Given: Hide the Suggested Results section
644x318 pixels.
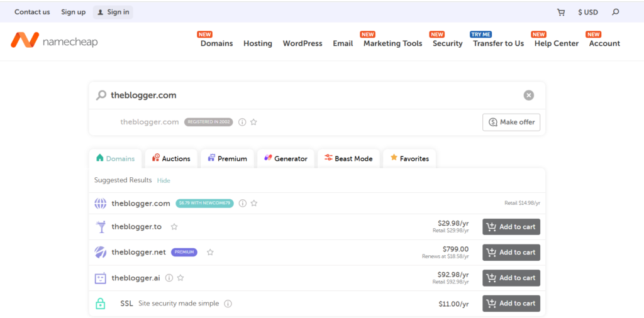Looking at the screenshot, I should click(x=164, y=180).
